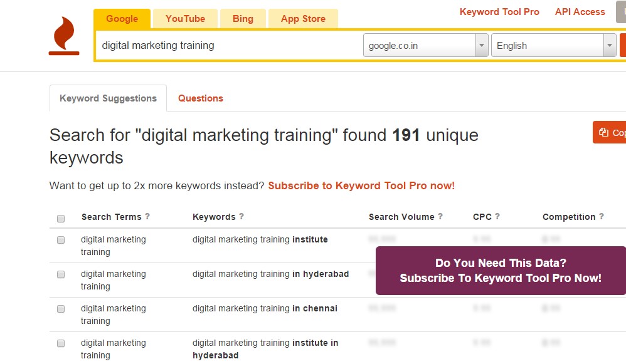Click the flame logo icon
The width and height of the screenshot is (626, 364).
[x=64, y=36]
